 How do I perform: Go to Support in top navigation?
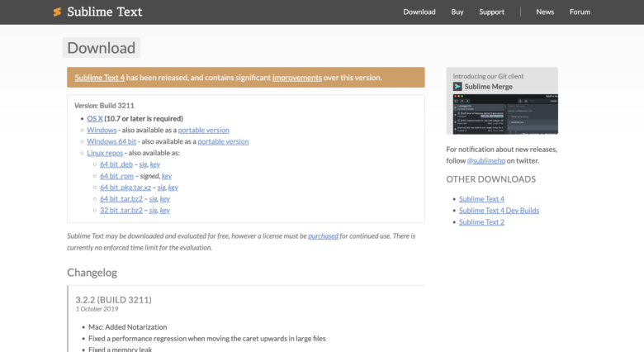click(491, 12)
